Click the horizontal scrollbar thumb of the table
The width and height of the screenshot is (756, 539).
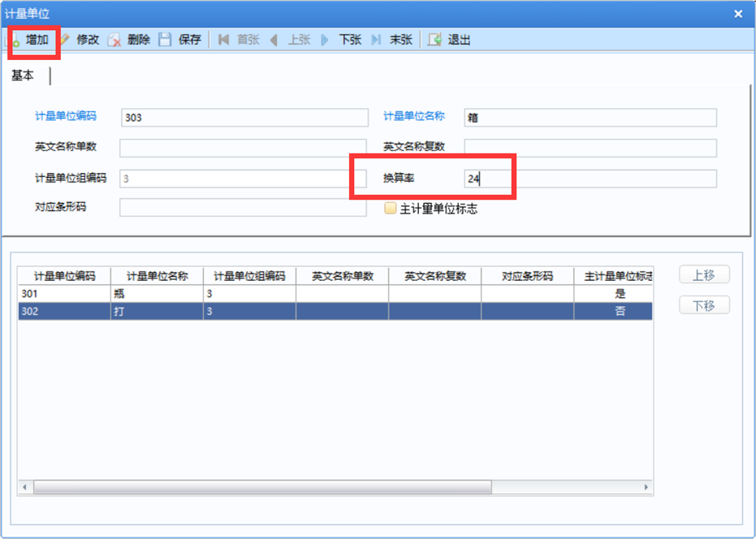[262, 487]
